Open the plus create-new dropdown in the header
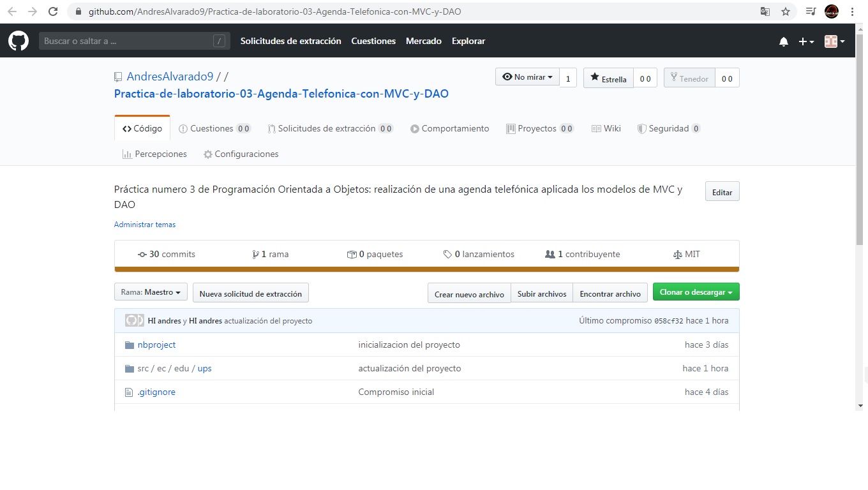This screenshot has width=868, height=490. pos(805,41)
